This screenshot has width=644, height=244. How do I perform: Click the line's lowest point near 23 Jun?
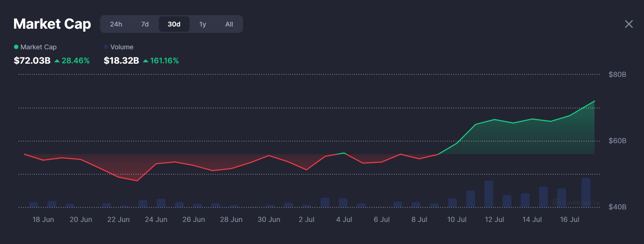coord(137,181)
